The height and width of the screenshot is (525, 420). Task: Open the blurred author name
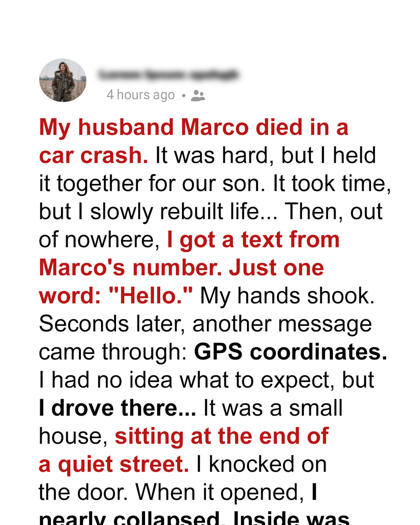168,74
